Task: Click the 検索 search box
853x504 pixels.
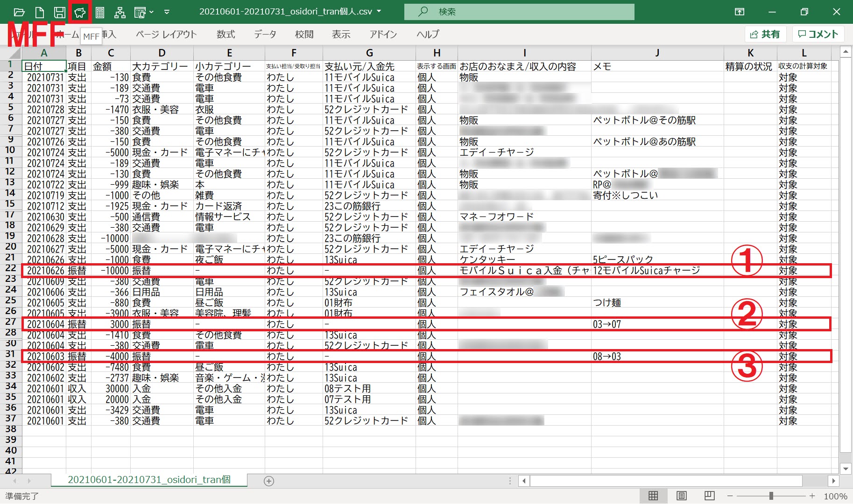Action: tap(519, 12)
